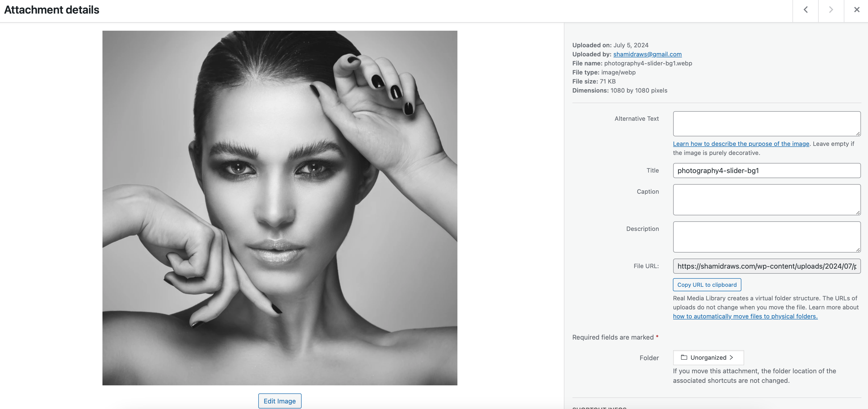Grab the Alternative Text resize handle

[x=858, y=134]
